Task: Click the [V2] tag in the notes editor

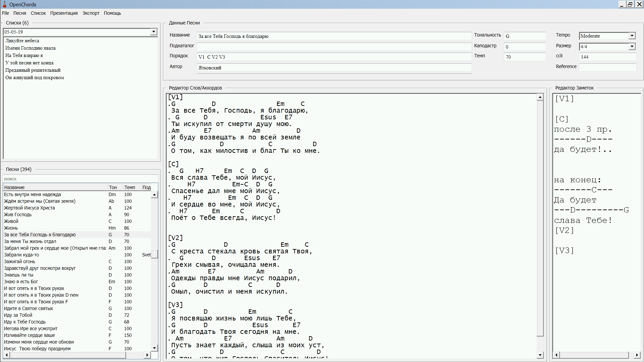Action: pyautogui.click(x=565, y=230)
